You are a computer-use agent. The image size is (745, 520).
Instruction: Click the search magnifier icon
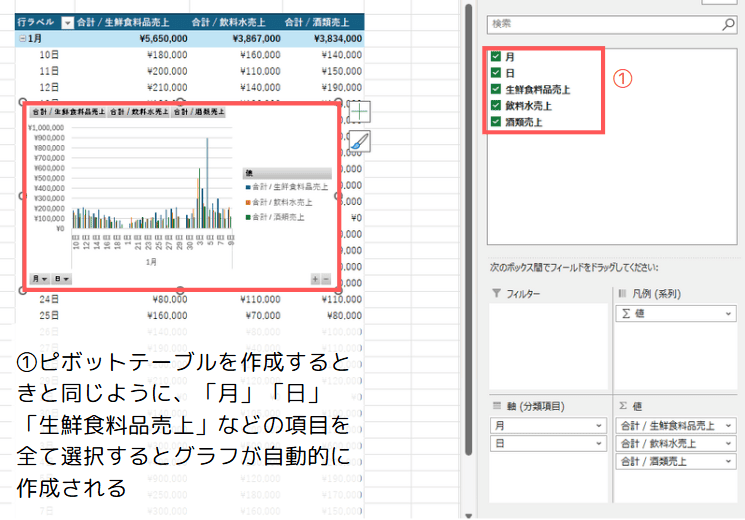[728, 24]
